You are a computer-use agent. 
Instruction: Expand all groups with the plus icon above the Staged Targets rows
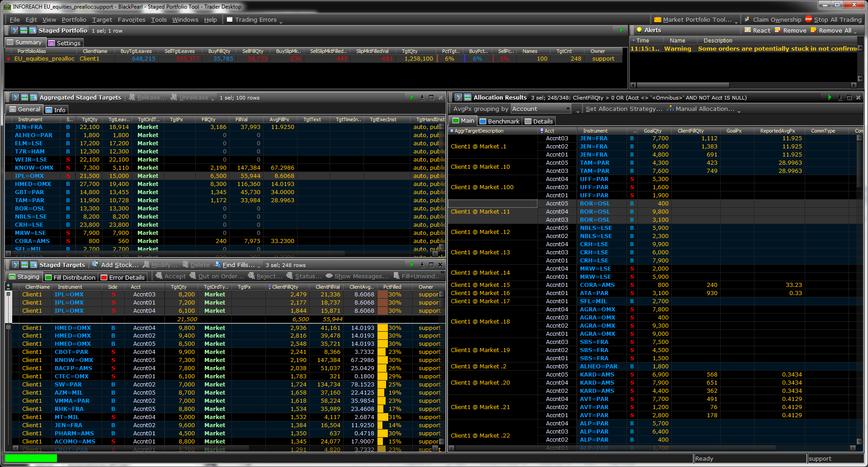pos(8,286)
